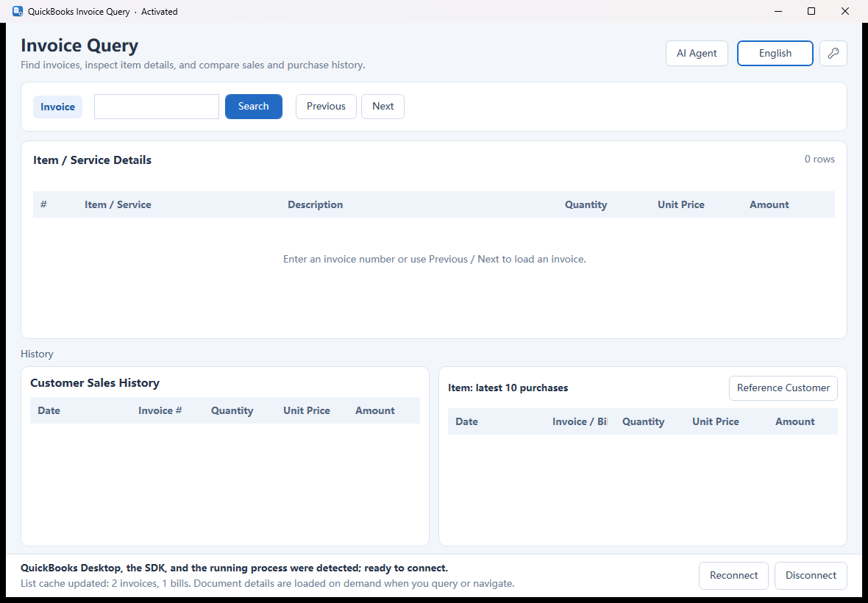Image resolution: width=868 pixels, height=603 pixels.
Task: Click the Invoice # column header
Action: pyautogui.click(x=160, y=410)
